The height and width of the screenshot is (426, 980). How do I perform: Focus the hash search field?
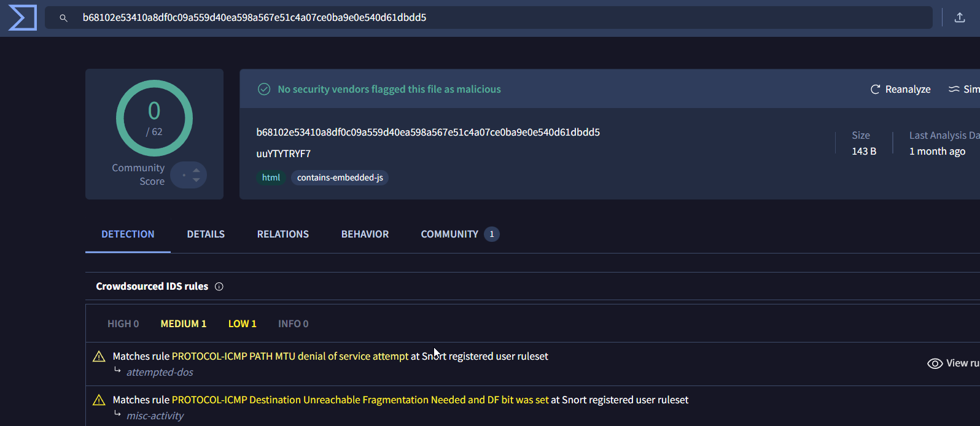point(489,18)
